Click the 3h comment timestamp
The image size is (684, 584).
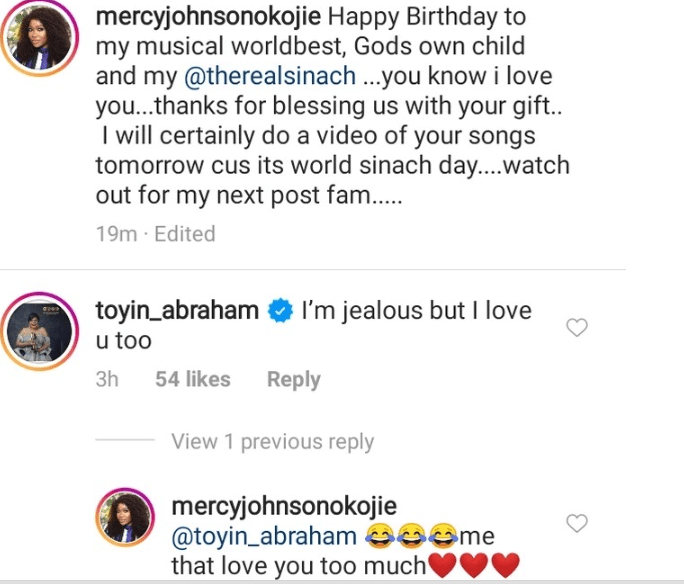107,380
